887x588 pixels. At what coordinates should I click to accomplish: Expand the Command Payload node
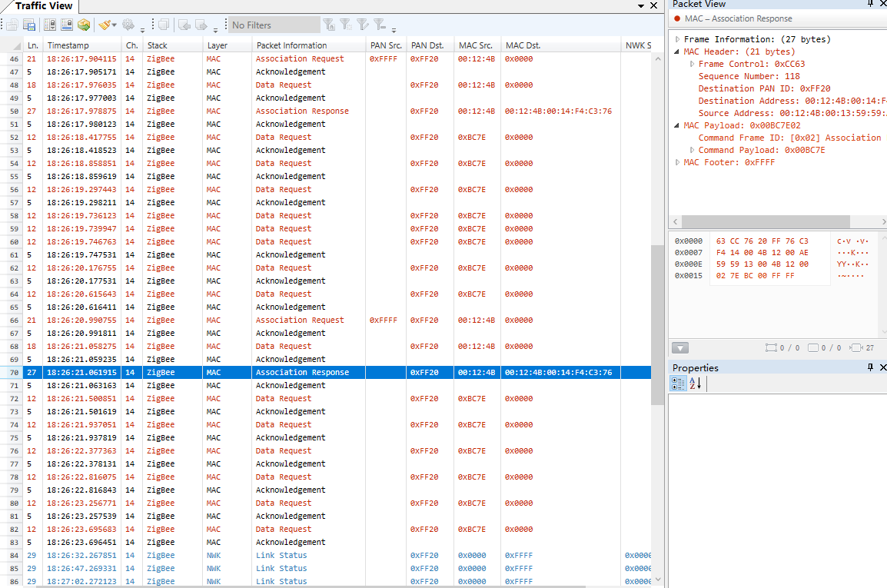692,150
